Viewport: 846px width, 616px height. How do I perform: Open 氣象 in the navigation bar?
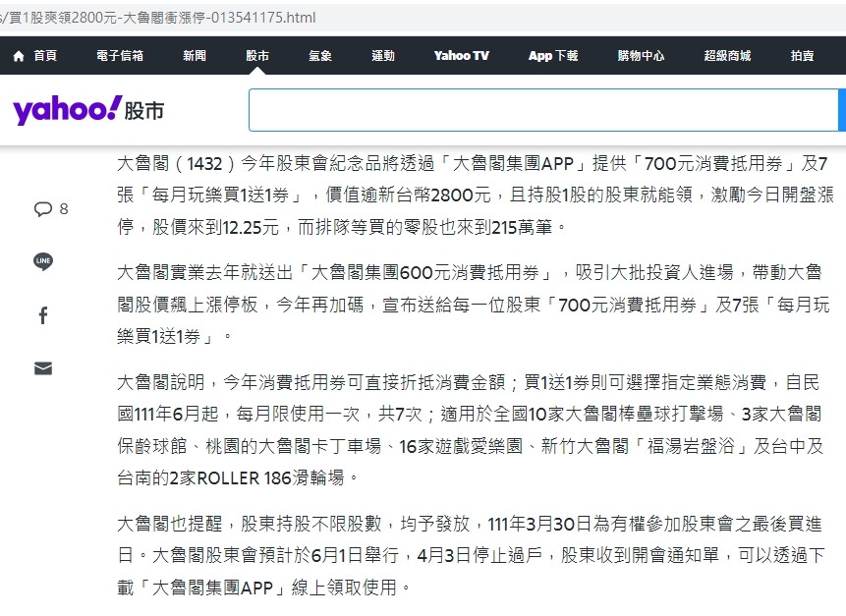pos(320,56)
